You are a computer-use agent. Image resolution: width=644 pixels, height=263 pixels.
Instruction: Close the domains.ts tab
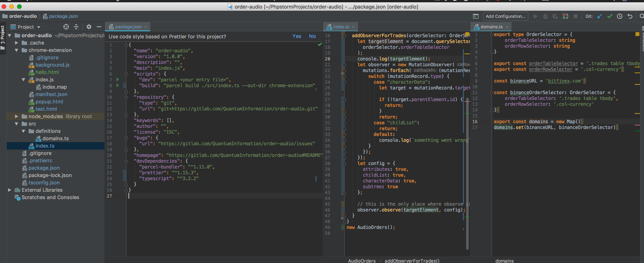click(507, 27)
